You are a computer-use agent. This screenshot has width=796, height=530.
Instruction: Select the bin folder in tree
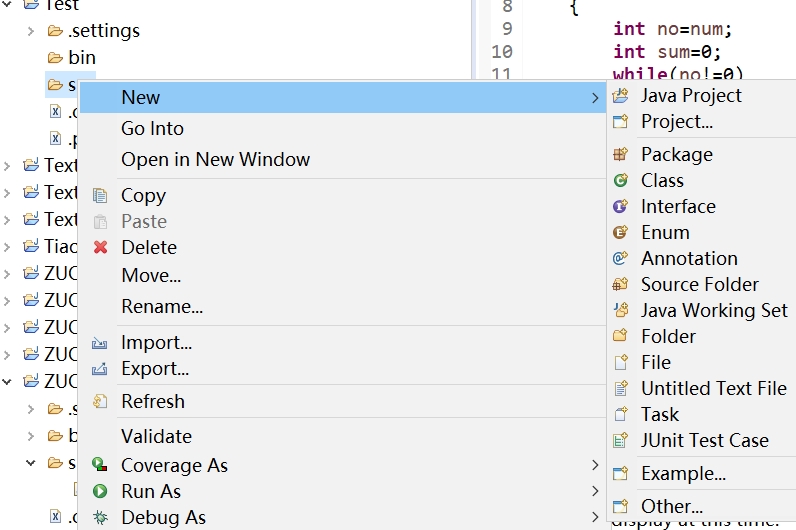[x=81, y=58]
